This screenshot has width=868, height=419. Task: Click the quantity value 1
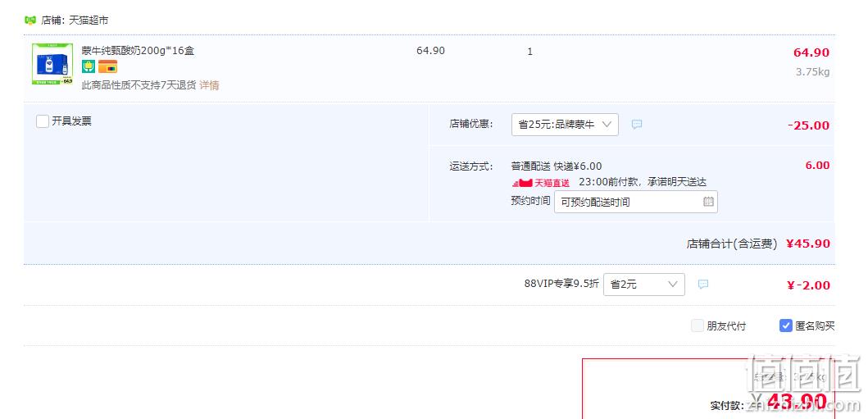click(529, 52)
